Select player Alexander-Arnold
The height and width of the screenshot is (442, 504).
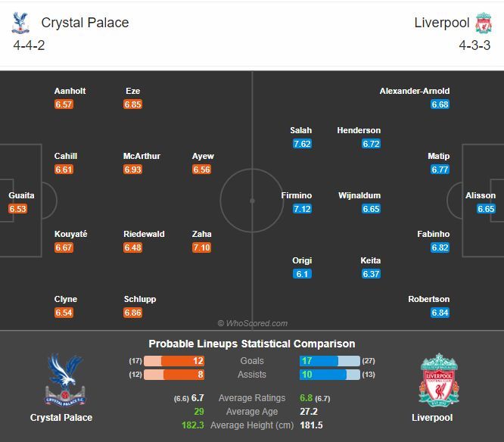click(414, 91)
